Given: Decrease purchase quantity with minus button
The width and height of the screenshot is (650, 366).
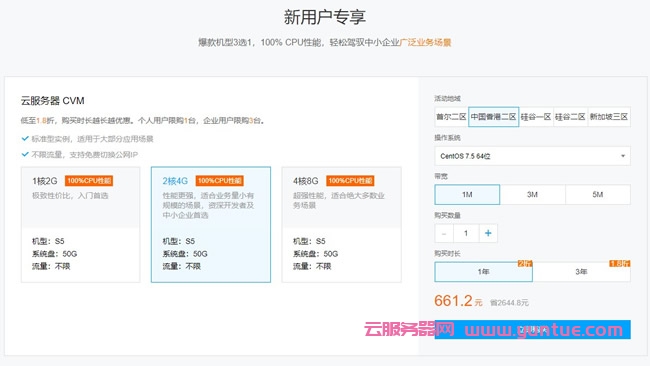Looking at the screenshot, I should (x=444, y=233).
